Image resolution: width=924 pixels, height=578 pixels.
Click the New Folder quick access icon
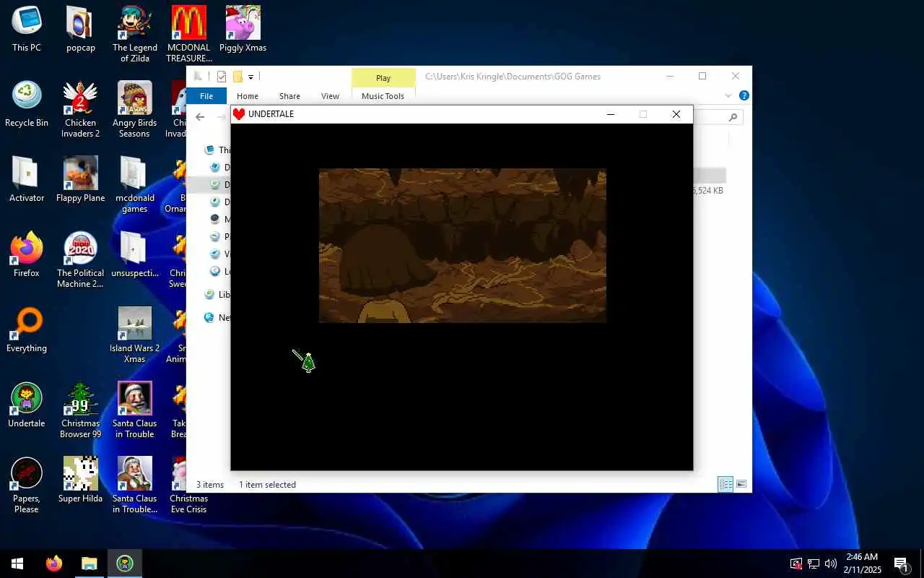[x=237, y=77]
